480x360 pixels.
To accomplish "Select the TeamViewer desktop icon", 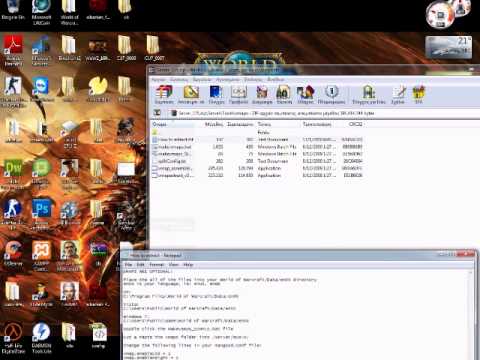I will pos(41,89).
